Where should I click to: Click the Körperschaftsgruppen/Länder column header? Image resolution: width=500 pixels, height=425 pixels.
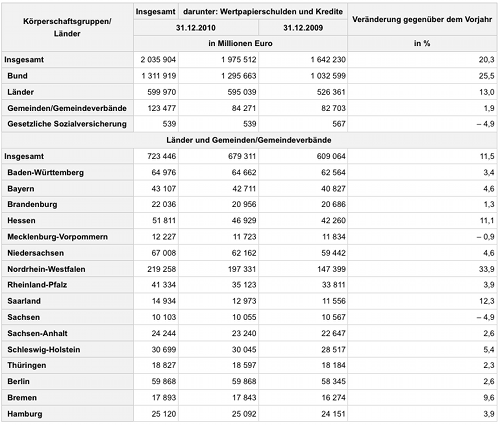(67, 27)
